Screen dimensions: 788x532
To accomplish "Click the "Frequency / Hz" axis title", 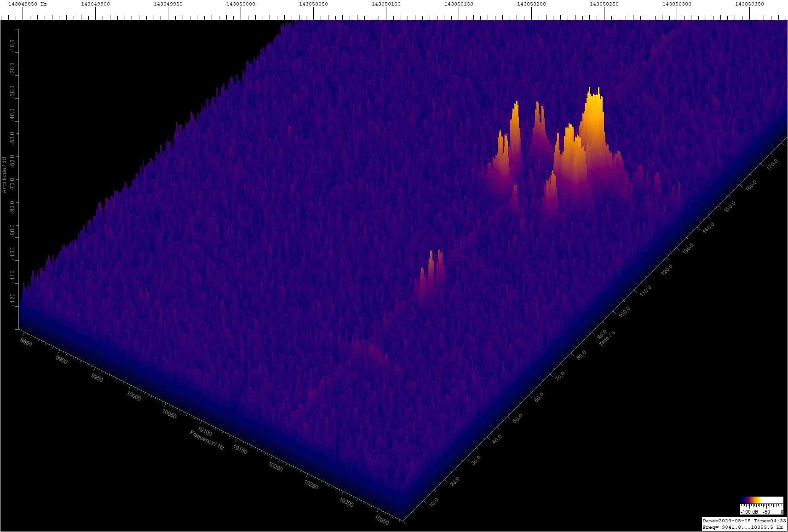I will 207,440.
